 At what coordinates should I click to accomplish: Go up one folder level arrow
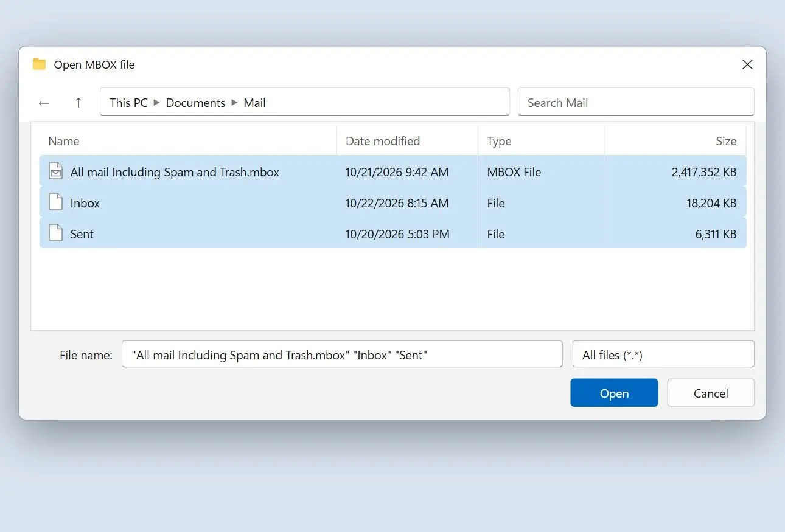tap(78, 103)
